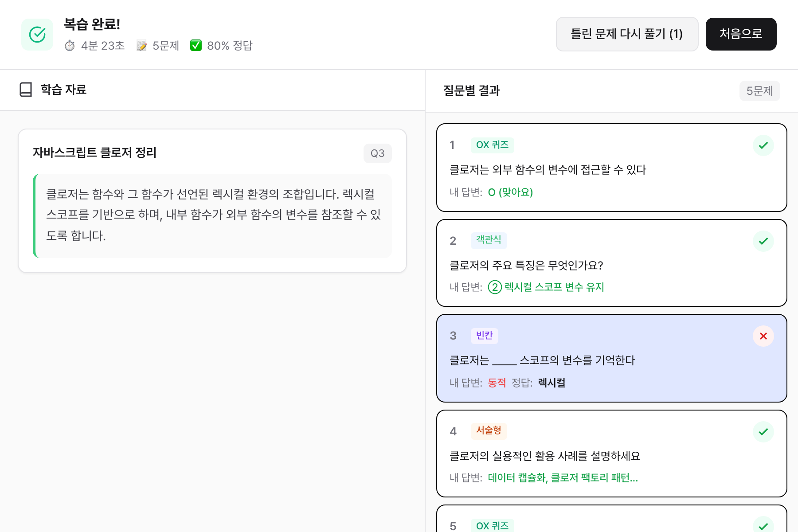The height and width of the screenshot is (532, 798).
Task: Click the book icon next to 학습 자료
Action: click(x=26, y=90)
